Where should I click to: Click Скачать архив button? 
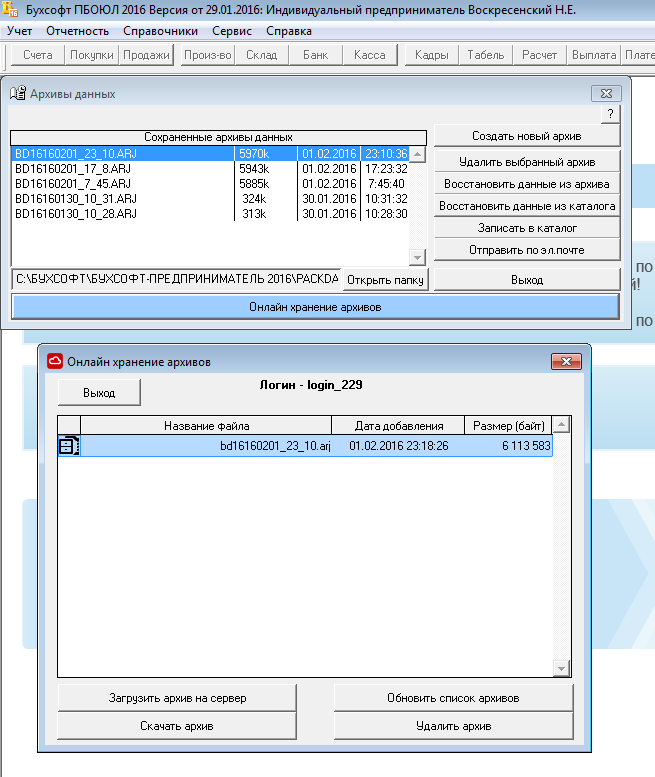pos(177,725)
